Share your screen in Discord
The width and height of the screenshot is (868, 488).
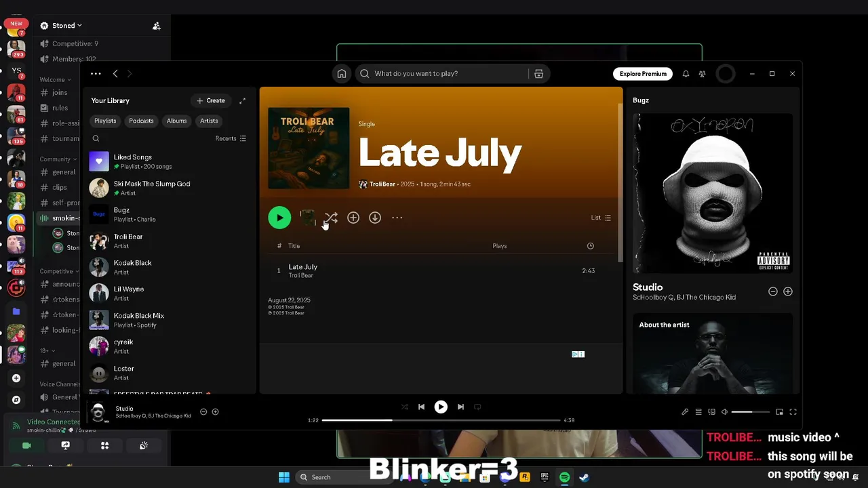(x=66, y=445)
